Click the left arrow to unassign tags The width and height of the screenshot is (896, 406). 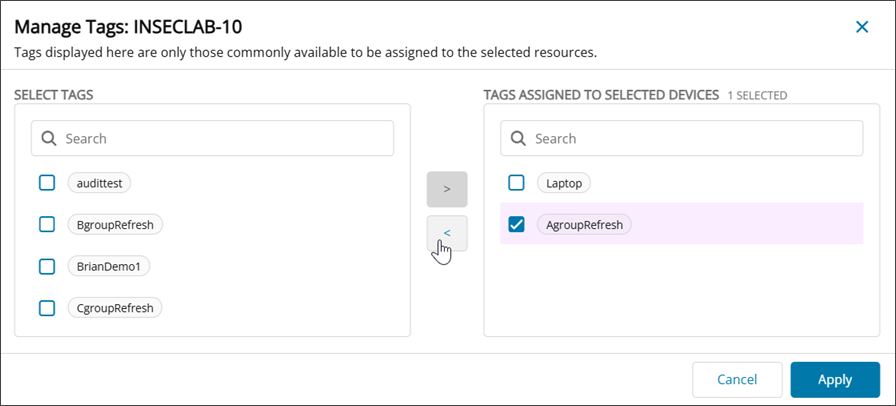[447, 233]
